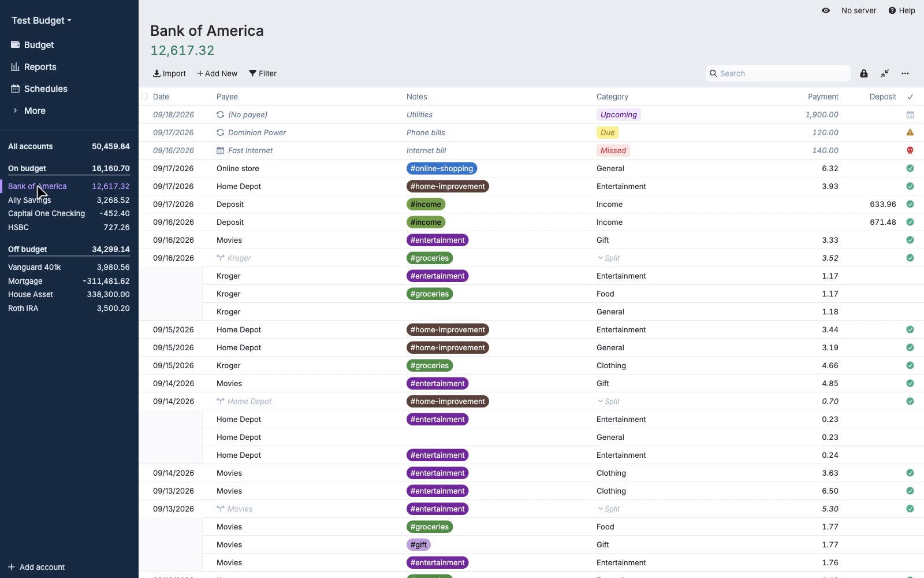924x578 pixels.
Task: Open the Test Budget dropdown menu
Action: coord(42,20)
